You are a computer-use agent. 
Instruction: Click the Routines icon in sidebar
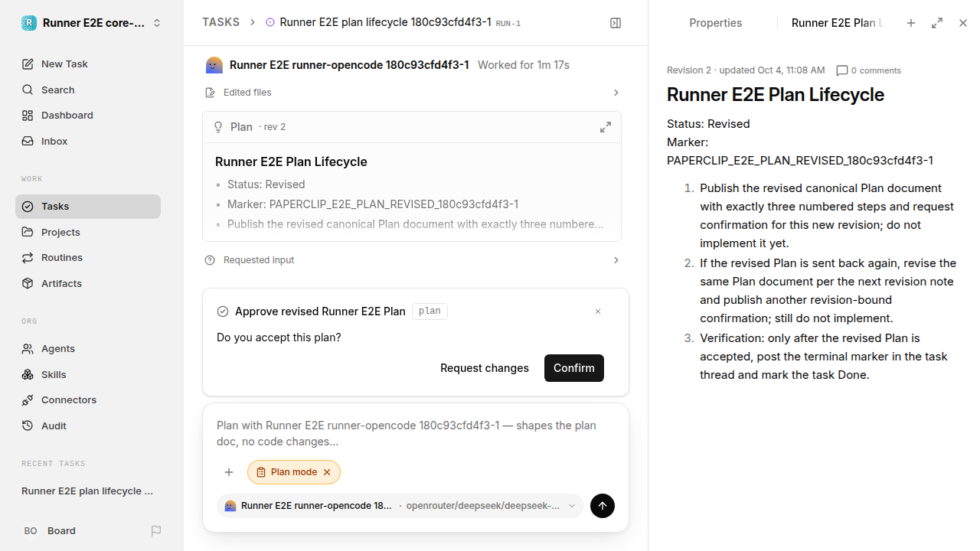28,257
